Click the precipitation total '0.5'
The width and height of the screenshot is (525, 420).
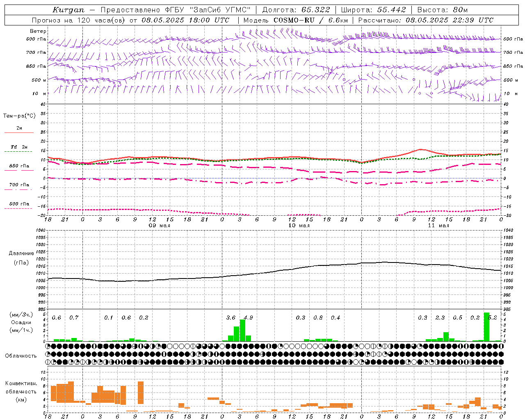click(x=457, y=317)
